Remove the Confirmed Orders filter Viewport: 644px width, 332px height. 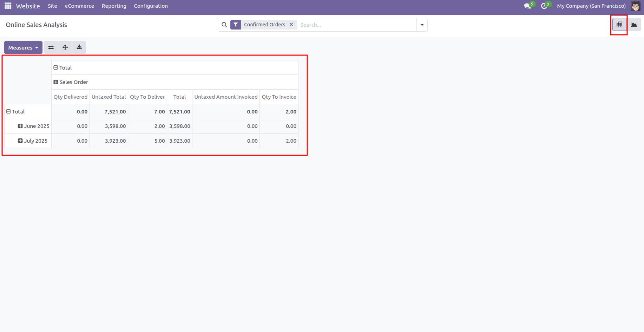[291, 25]
